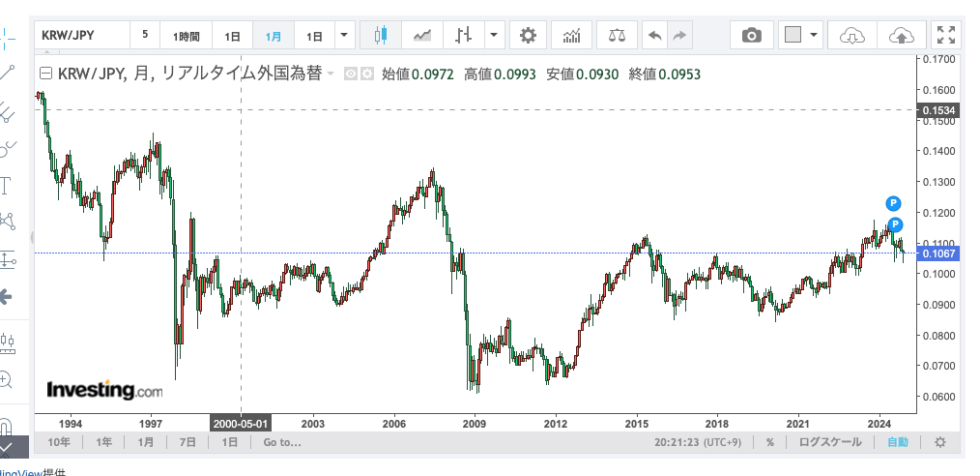Click the compare symbols scale icon

click(x=616, y=36)
